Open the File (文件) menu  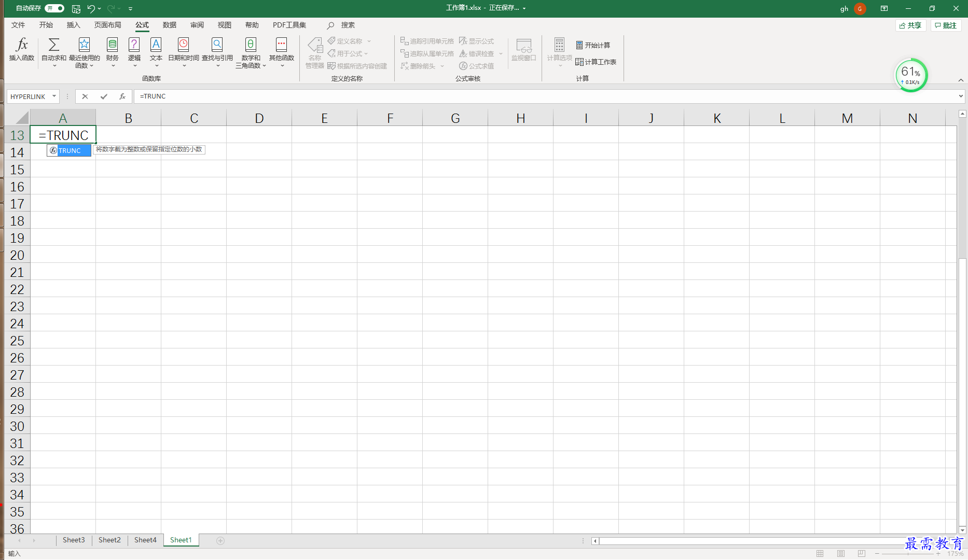[18, 25]
